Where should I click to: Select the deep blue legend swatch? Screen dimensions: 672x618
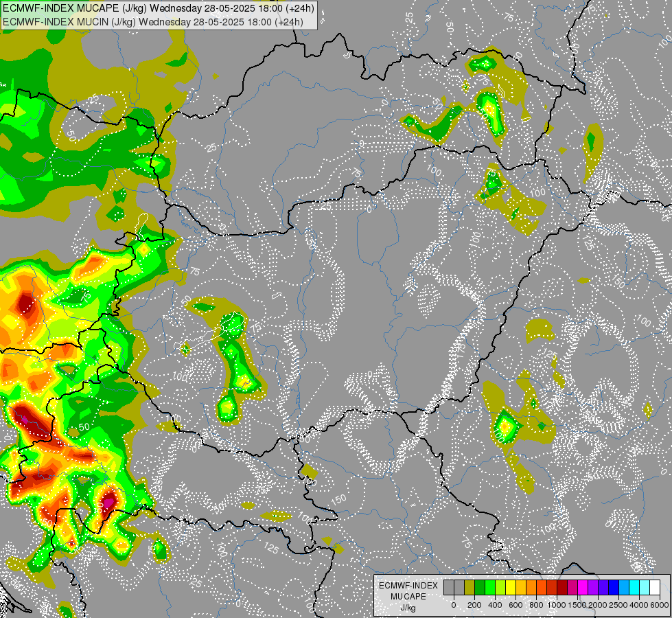[x=614, y=587]
